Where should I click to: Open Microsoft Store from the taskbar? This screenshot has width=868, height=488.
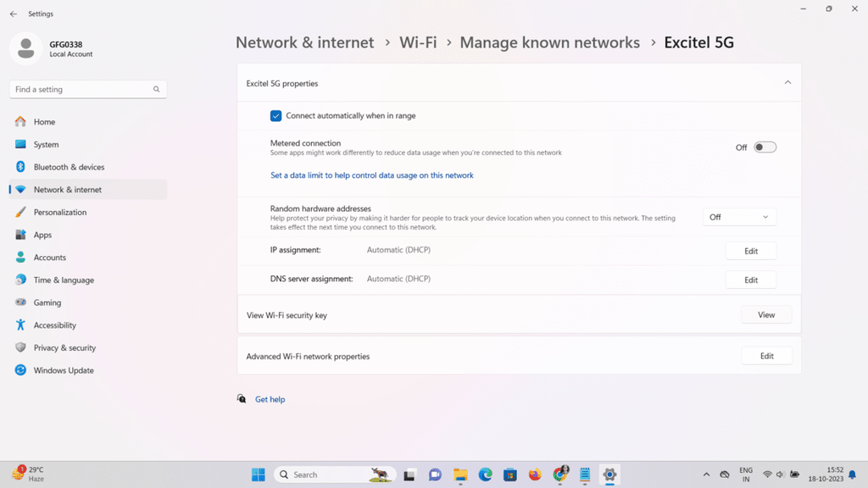click(x=509, y=474)
